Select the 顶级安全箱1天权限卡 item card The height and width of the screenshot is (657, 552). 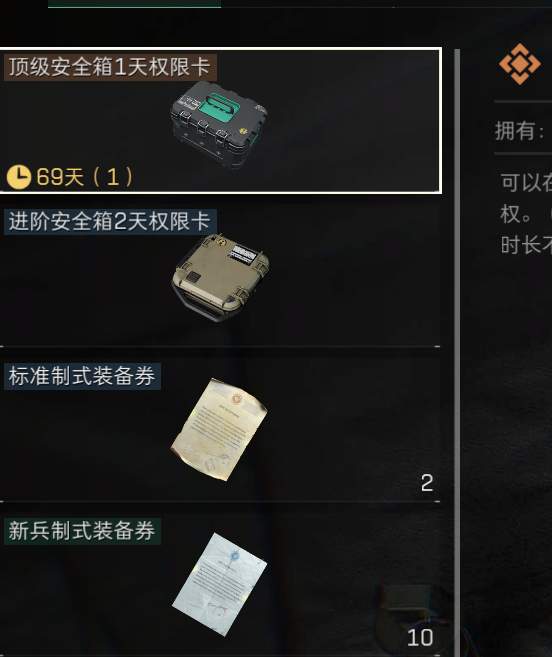pyautogui.click(x=220, y=121)
